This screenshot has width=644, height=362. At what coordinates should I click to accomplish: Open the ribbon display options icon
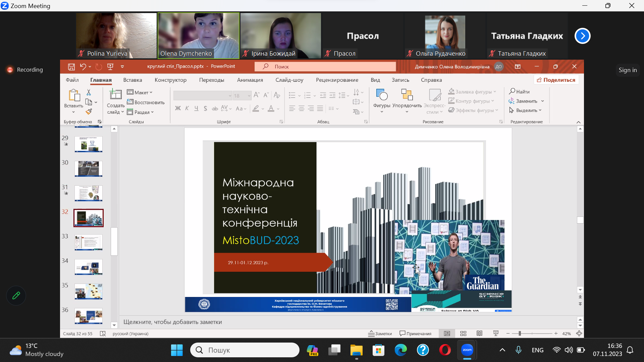[518, 67]
